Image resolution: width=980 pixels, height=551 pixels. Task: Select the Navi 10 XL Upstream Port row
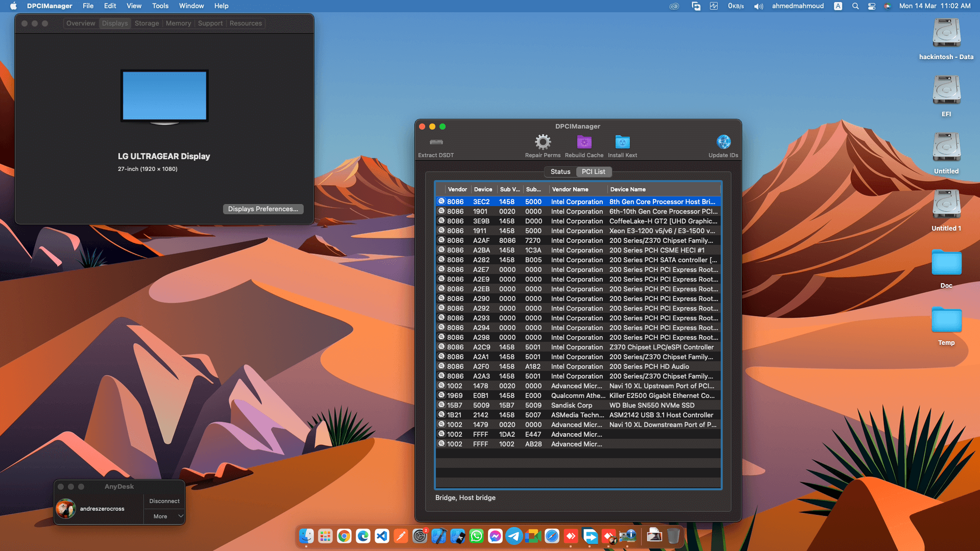point(578,386)
